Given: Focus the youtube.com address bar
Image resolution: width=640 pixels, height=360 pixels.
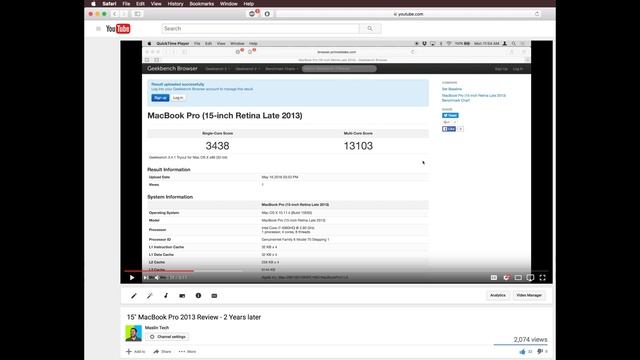Looking at the screenshot, I should 408,14.
